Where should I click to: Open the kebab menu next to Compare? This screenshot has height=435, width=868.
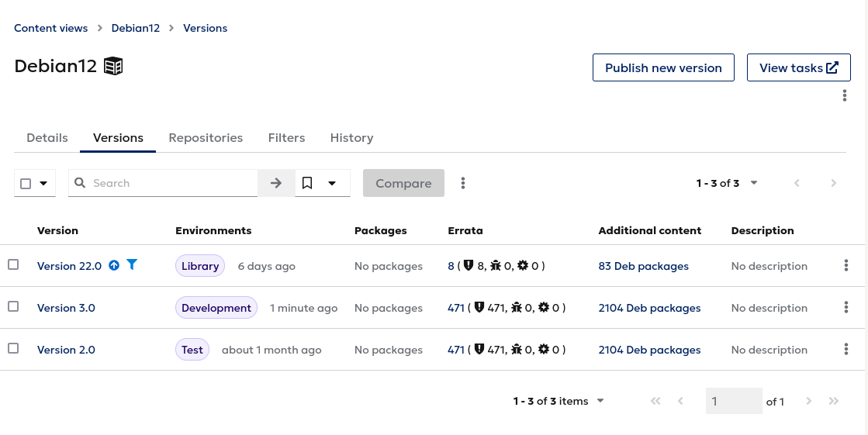(x=463, y=183)
